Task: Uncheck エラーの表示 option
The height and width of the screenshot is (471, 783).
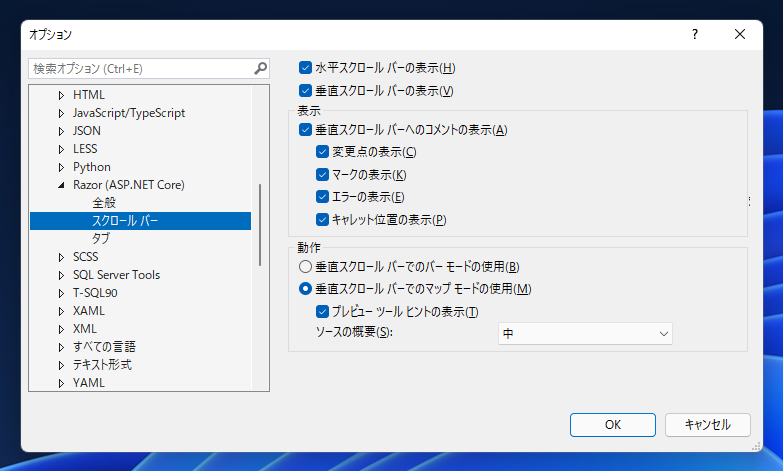Action: tap(322, 197)
